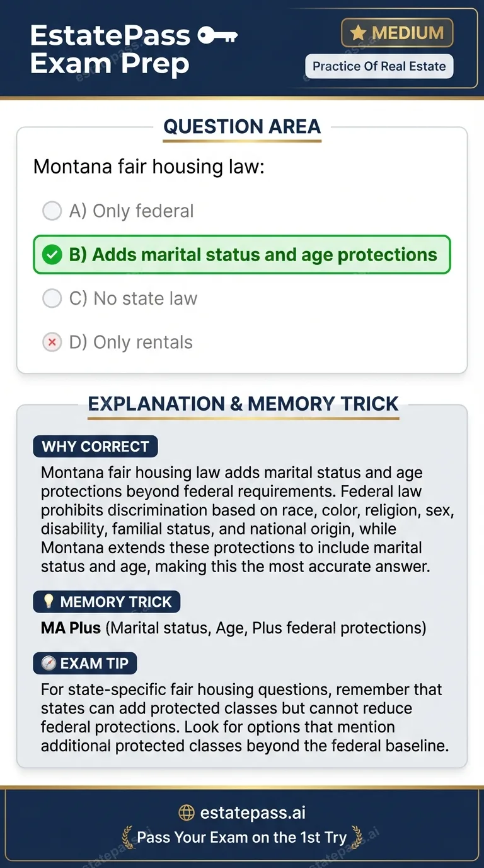
Task: Click answer B Adds marital status and age protections
Action: (242, 254)
